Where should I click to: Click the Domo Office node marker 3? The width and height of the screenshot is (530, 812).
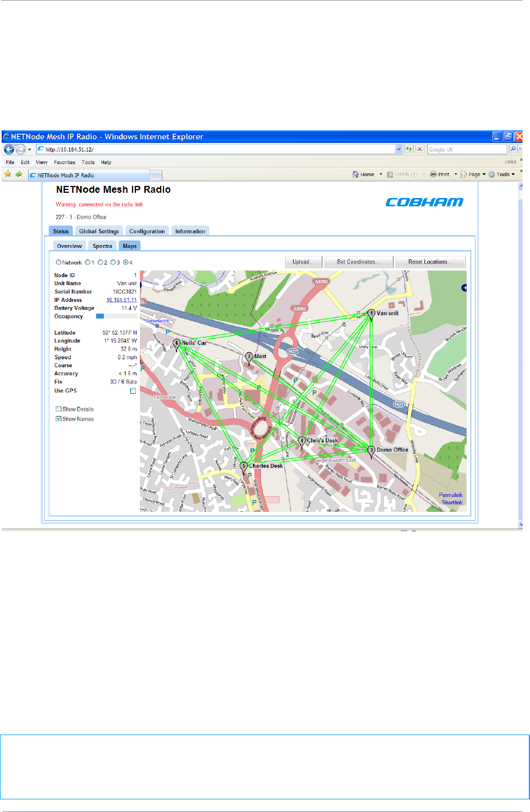tap(371, 452)
